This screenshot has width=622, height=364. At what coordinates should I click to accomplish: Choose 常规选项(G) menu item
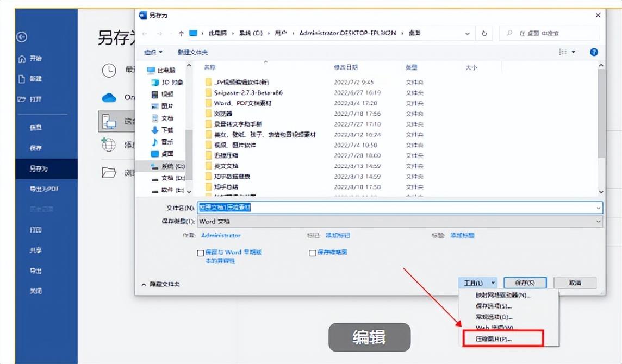pos(494,317)
